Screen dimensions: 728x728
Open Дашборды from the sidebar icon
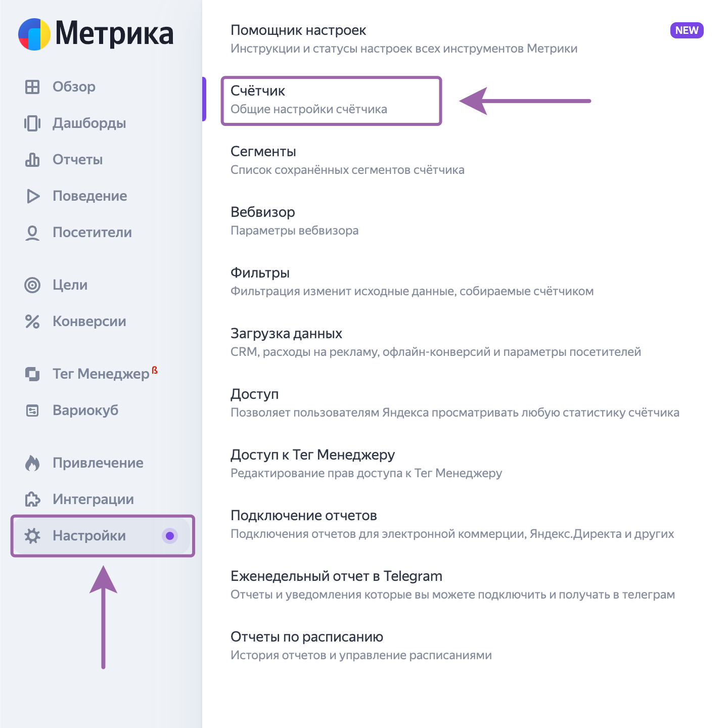(x=33, y=123)
